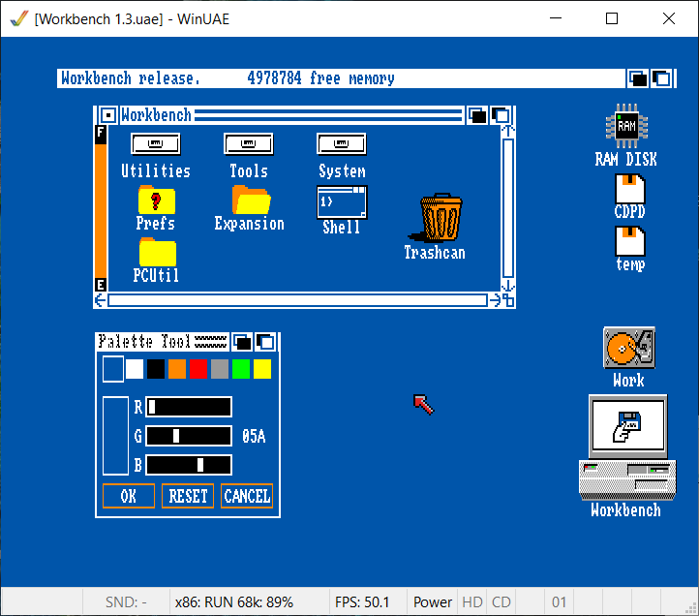
Task: Select the yellow palette color swatch
Action: pos(262,369)
